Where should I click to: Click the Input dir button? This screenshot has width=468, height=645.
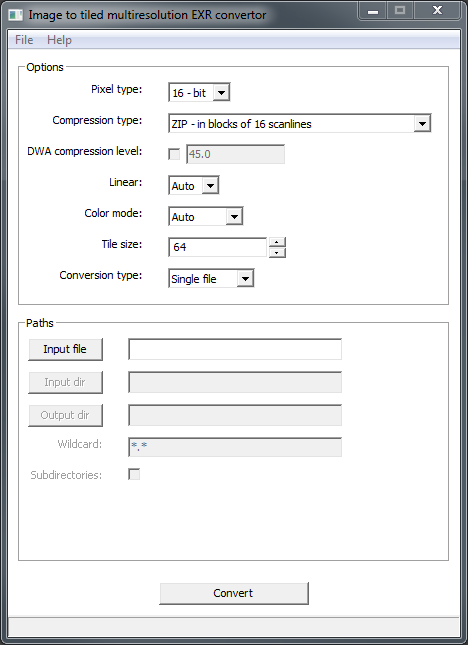click(65, 382)
